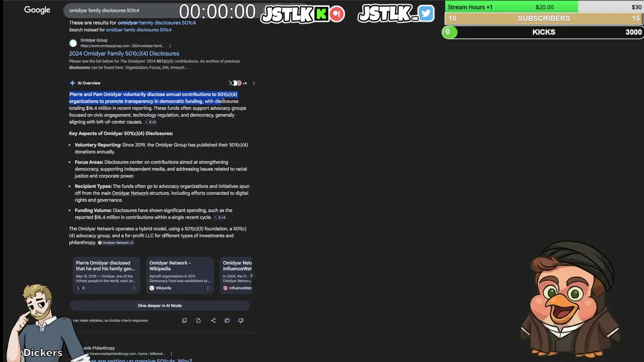Image resolution: width=644 pixels, height=362 pixels.
Task: Click 'Key Aspects of Omidyar 501(c)(4) Disclosures' heading
Action: (121, 134)
